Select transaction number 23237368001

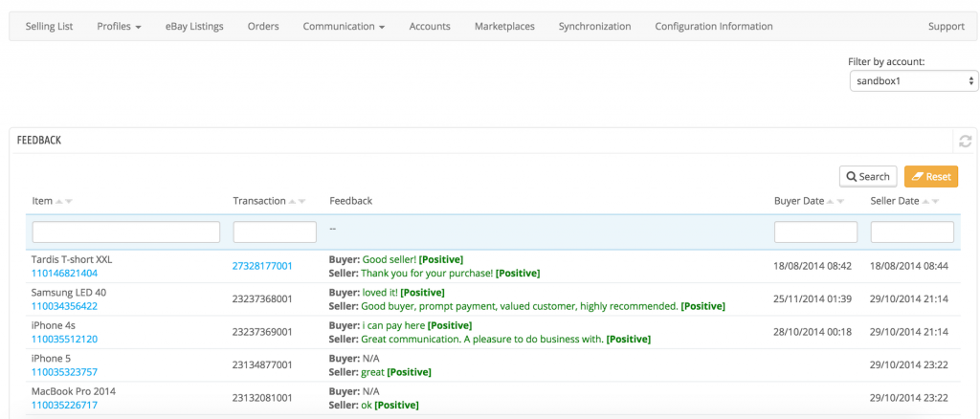point(262,299)
